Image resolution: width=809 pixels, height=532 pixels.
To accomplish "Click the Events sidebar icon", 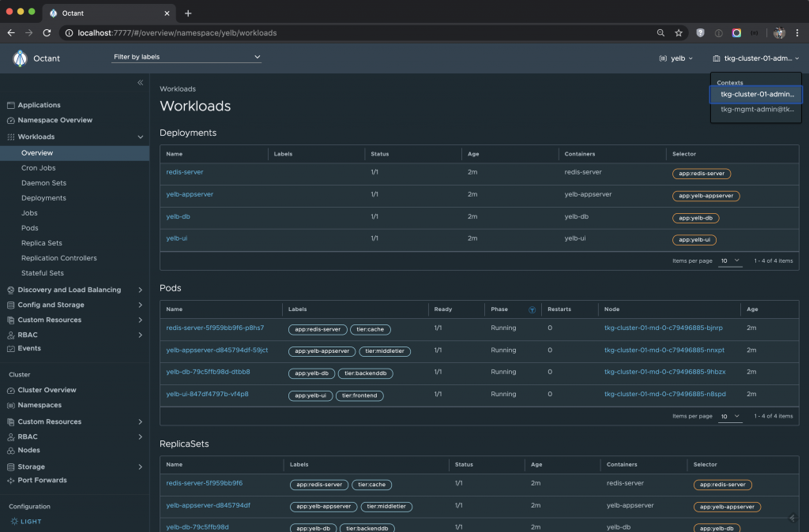I will pos(11,348).
